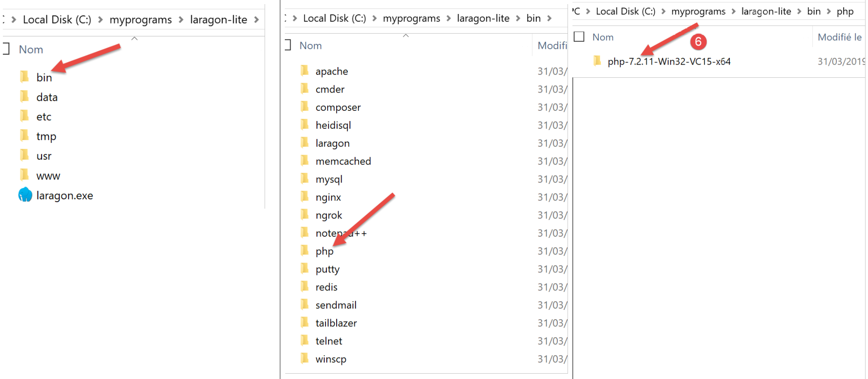Click the php-7.2.11-Win32-VC15-x64 folder icon
This screenshot has height=379, width=868.
[x=597, y=61]
